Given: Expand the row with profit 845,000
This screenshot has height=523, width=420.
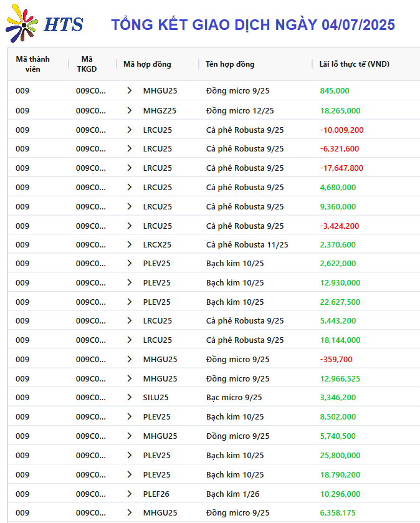Looking at the screenshot, I should [130, 91].
